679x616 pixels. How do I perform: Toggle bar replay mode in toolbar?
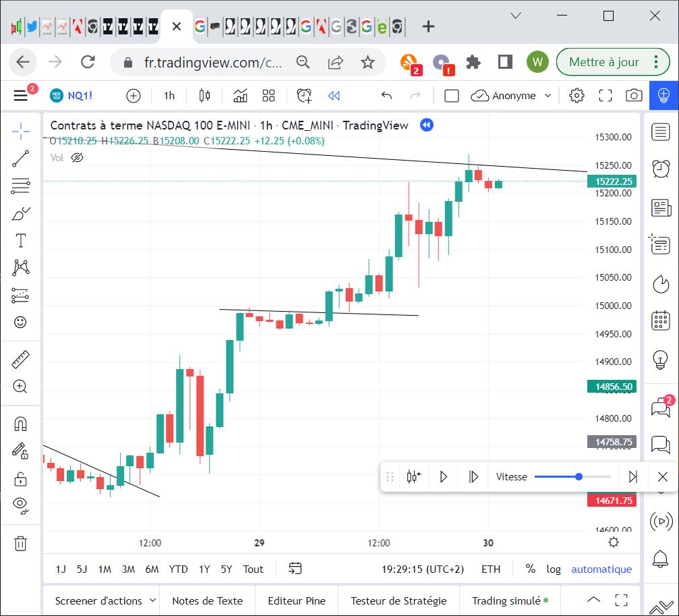[x=334, y=96]
